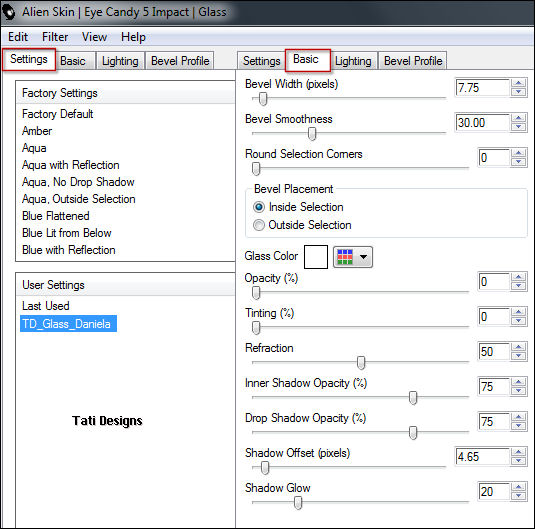The image size is (535, 529).
Task: Open the Edit menu
Action: [18, 37]
